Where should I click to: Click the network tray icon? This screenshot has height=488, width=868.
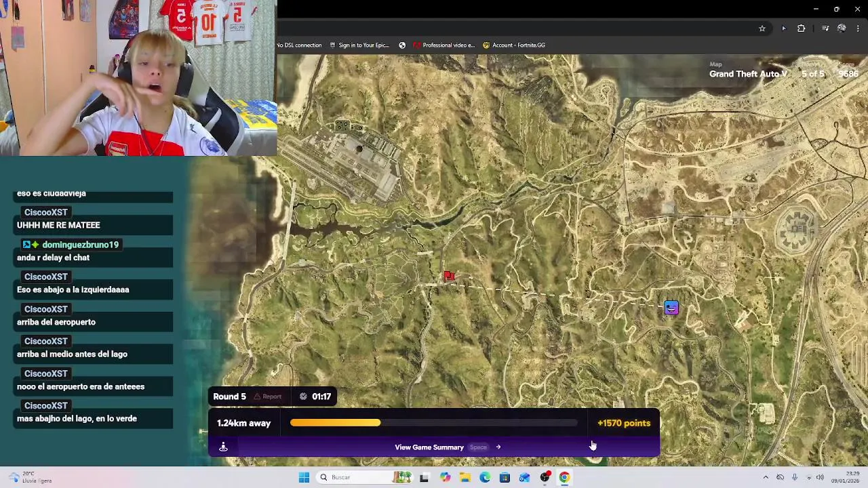[809, 477]
